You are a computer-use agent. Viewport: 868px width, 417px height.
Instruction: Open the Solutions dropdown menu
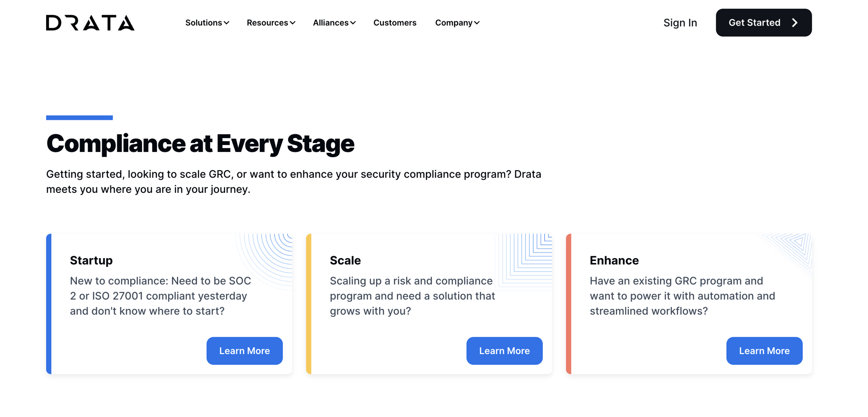click(204, 23)
